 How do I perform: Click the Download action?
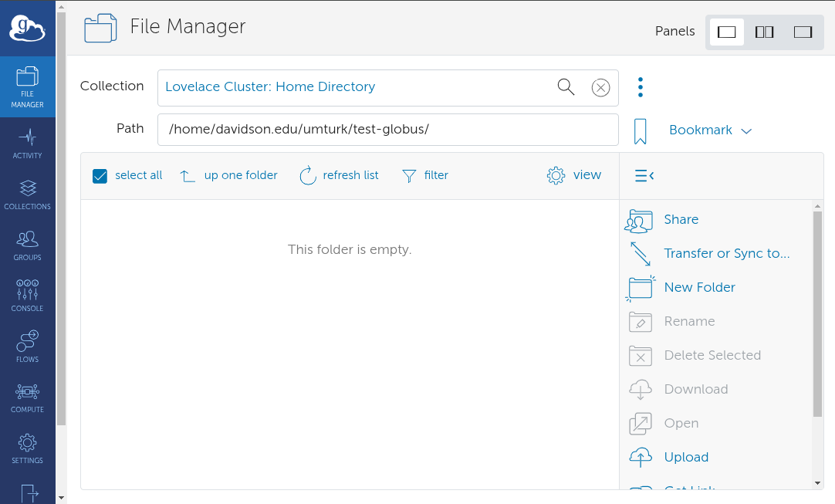coord(678,390)
